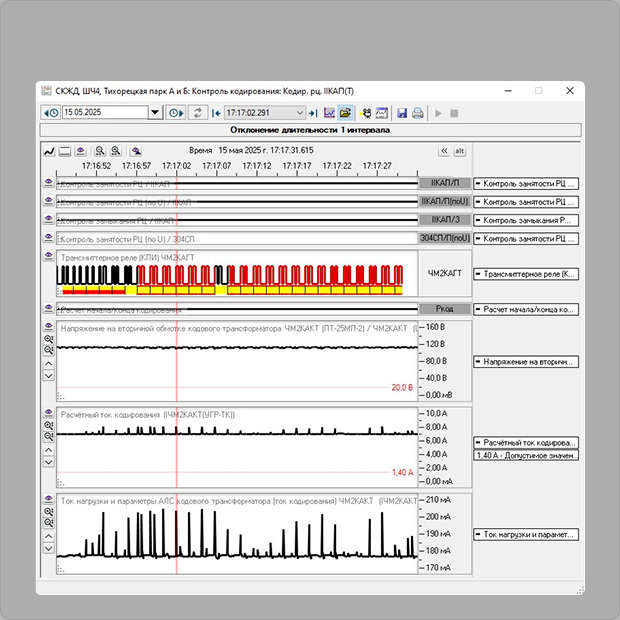Click the Ркод signal label button
The image size is (620, 620).
pos(445,309)
